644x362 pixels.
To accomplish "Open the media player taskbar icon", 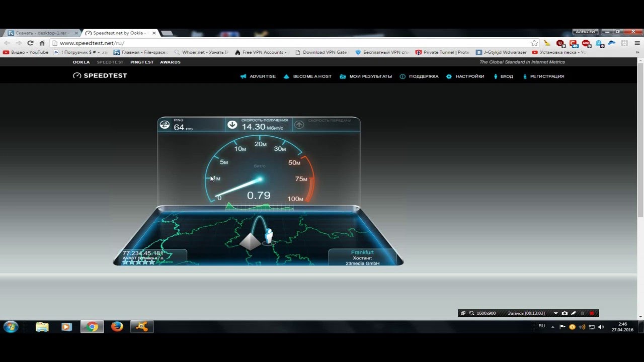I will 66,327.
